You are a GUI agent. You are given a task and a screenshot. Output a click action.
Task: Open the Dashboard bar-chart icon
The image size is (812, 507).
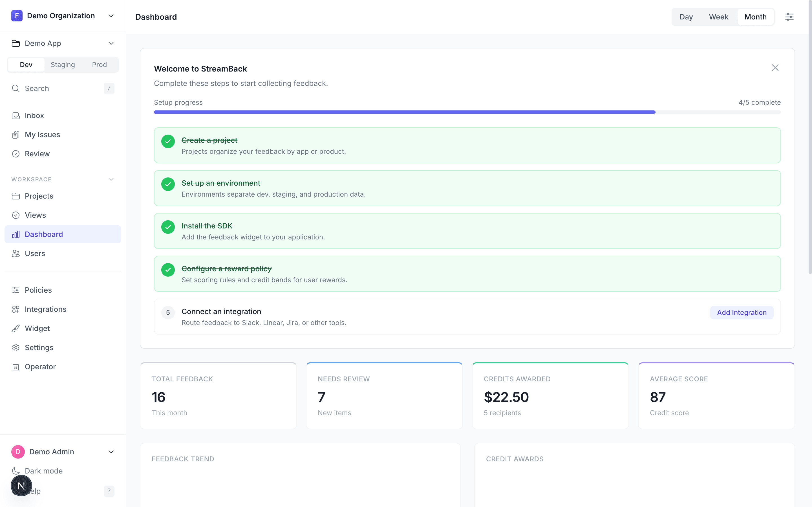click(x=16, y=234)
